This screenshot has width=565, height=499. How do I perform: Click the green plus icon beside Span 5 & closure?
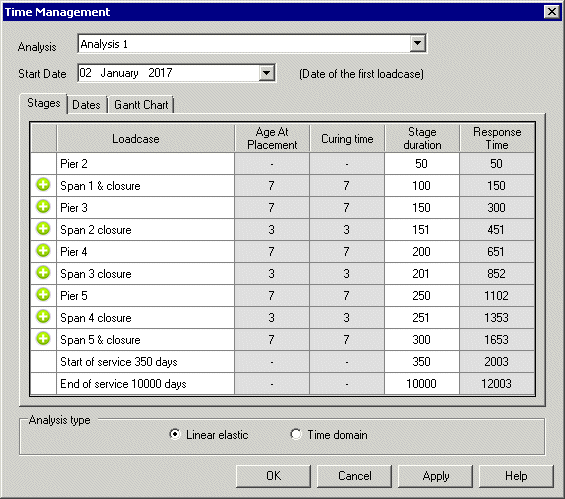(43, 339)
